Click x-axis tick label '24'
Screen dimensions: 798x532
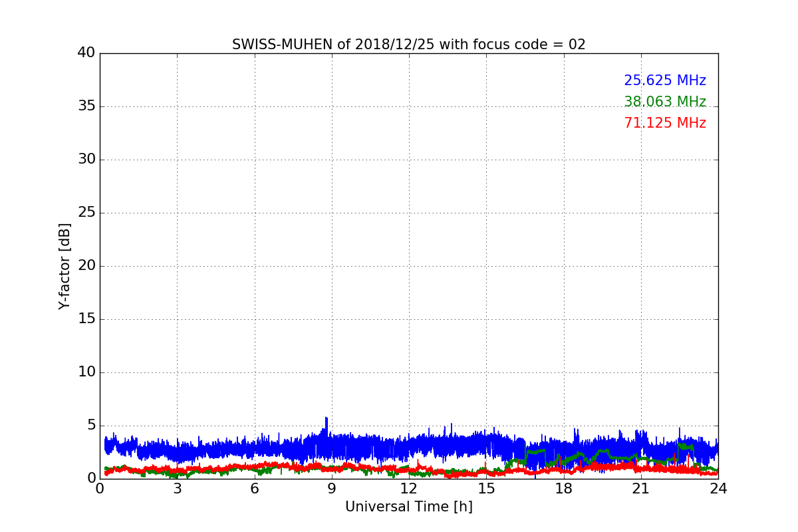718,489
